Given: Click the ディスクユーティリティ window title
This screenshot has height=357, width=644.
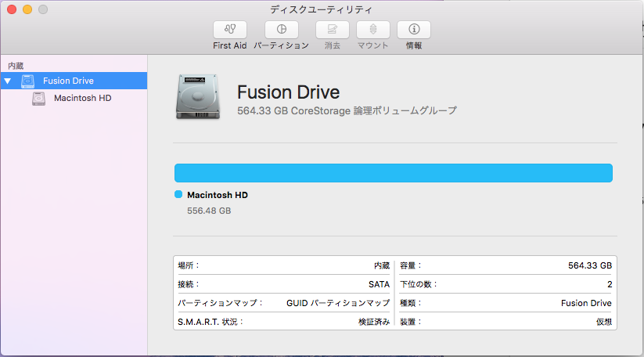Looking at the screenshot, I should 321,9.
